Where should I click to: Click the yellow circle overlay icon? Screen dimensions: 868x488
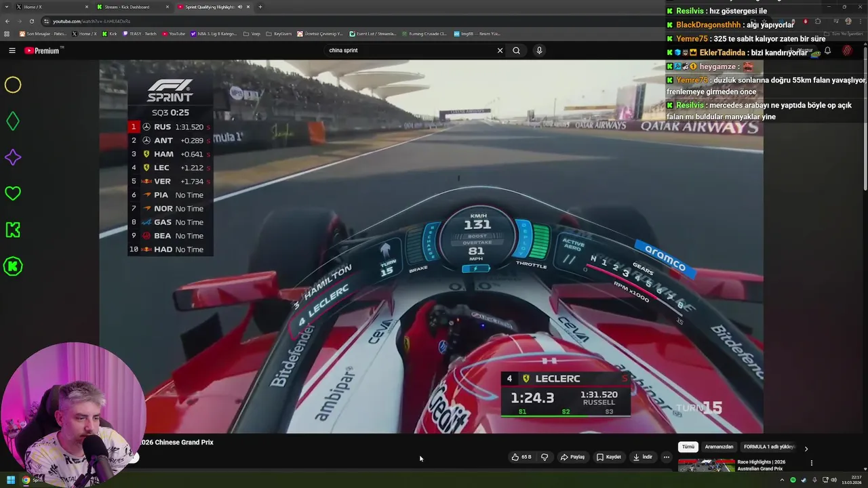pyautogui.click(x=13, y=85)
